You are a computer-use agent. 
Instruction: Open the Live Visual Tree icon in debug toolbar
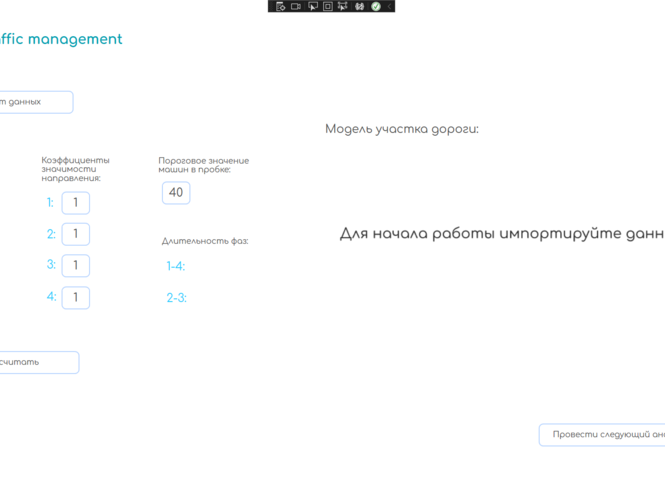pos(280,6)
